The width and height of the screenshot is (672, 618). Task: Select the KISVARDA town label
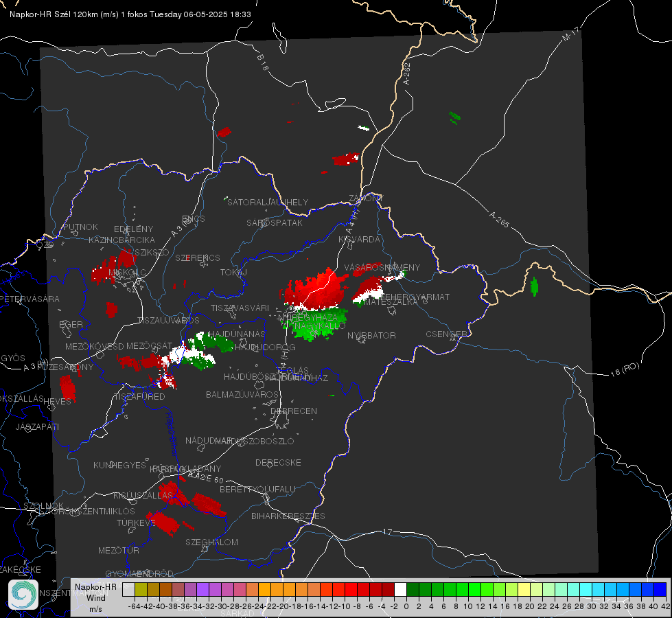[359, 240]
